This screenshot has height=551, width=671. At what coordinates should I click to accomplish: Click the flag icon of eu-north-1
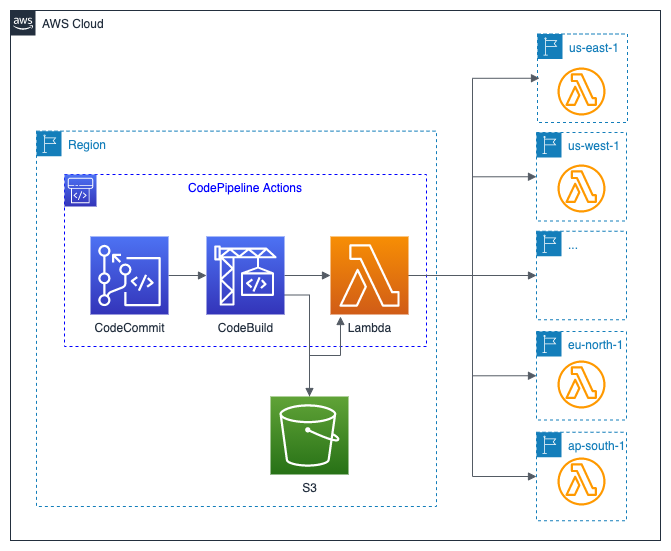point(549,344)
